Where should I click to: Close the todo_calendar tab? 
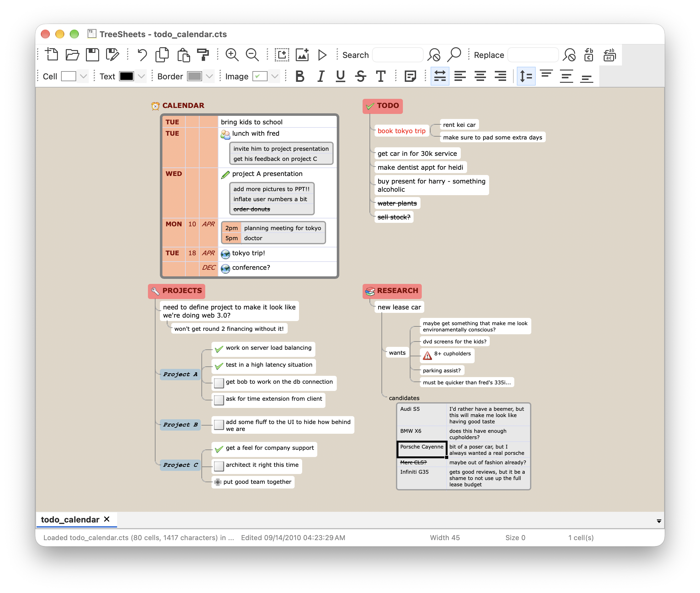click(x=107, y=519)
